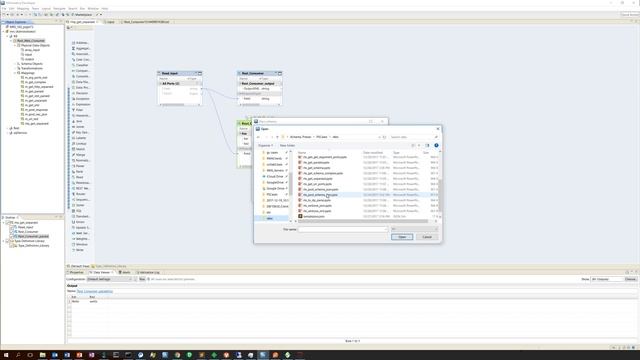Viewport: 640px width, 360px height.
Task: Choose the Merge transformation in the palette
Action: tap(79, 155)
